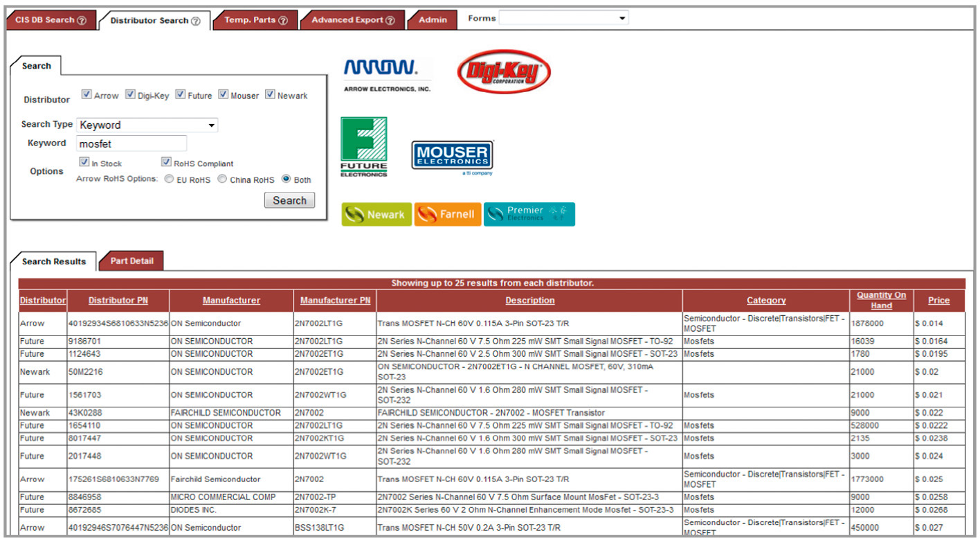This screenshot has width=980, height=541.
Task: Toggle the In Stock option
Action: 84,162
